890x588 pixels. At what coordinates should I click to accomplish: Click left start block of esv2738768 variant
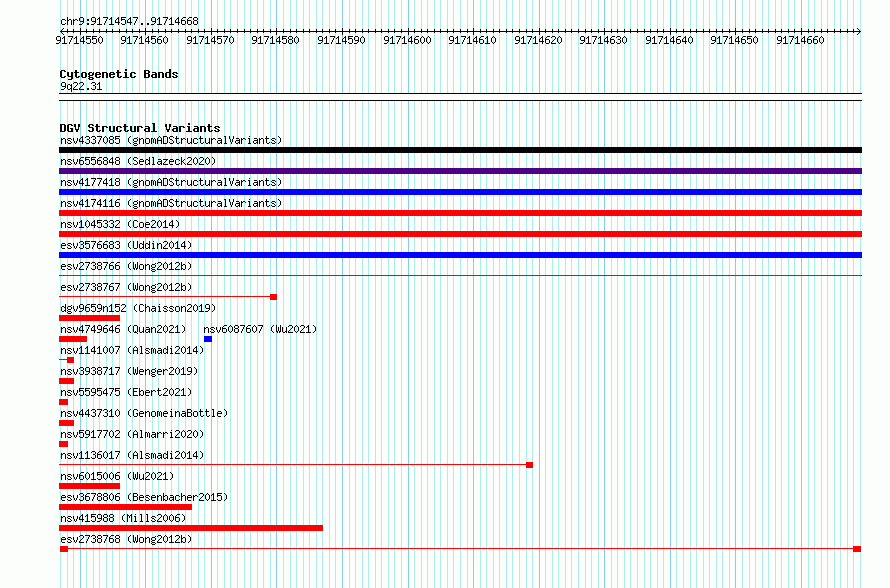64,549
